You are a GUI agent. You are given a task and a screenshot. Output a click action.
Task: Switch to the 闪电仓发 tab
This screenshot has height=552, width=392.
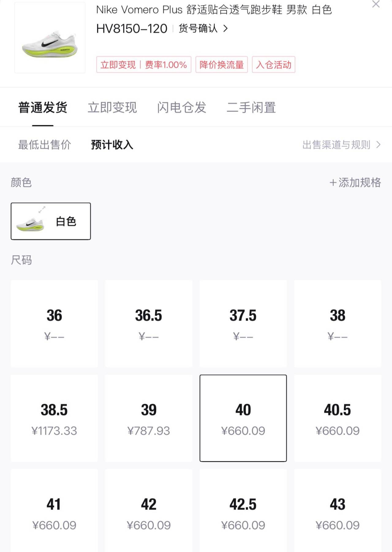pos(182,108)
